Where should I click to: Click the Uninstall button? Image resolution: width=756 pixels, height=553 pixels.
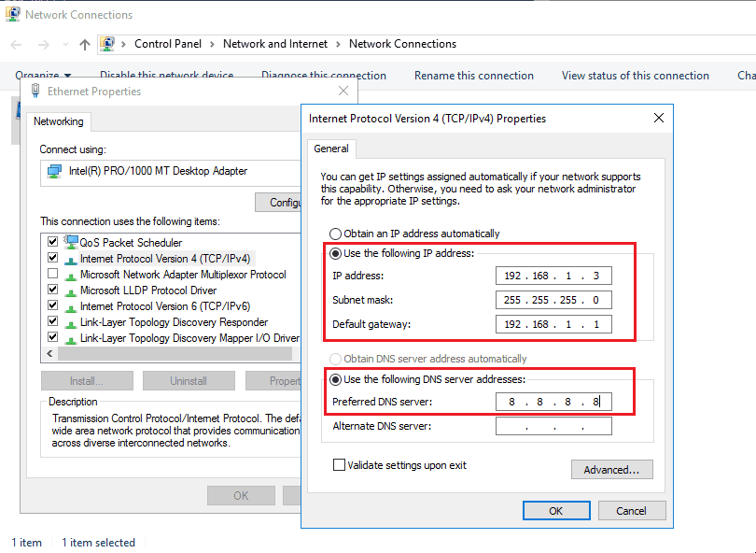189,381
